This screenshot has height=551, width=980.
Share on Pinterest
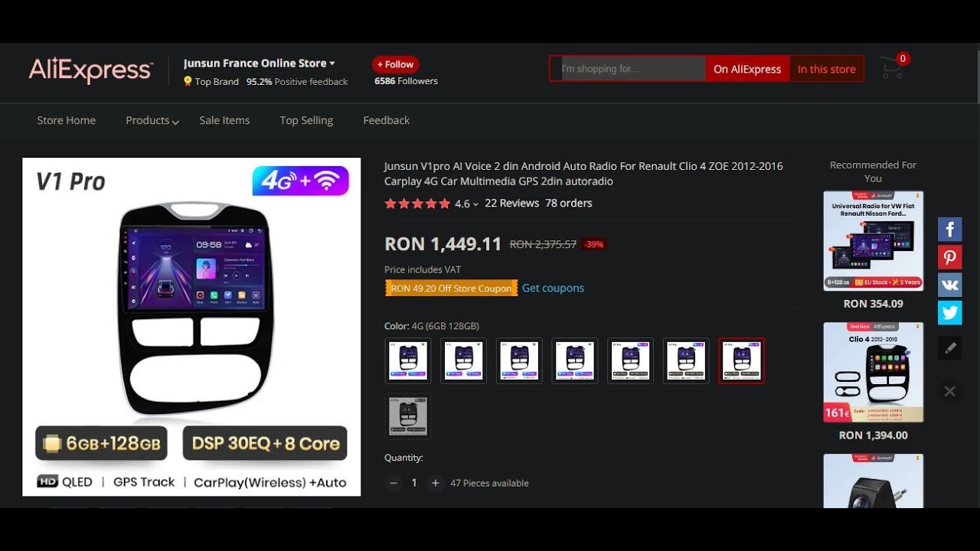pyautogui.click(x=950, y=257)
